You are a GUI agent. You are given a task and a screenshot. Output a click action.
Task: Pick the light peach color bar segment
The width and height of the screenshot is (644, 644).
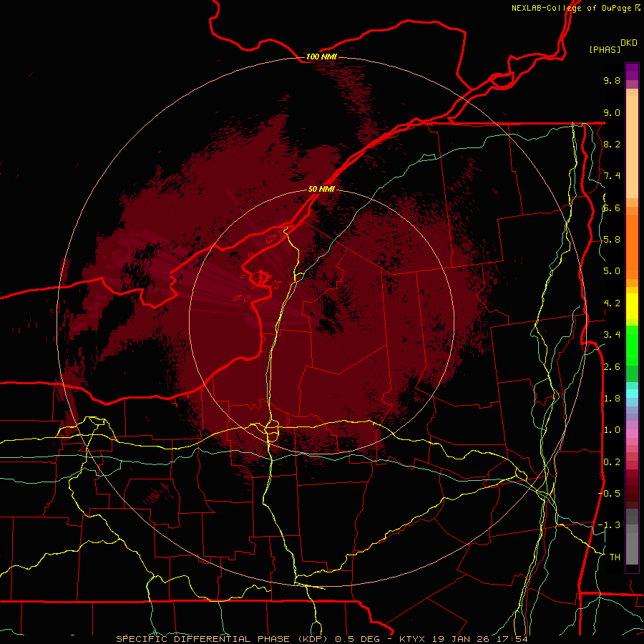click(632, 147)
